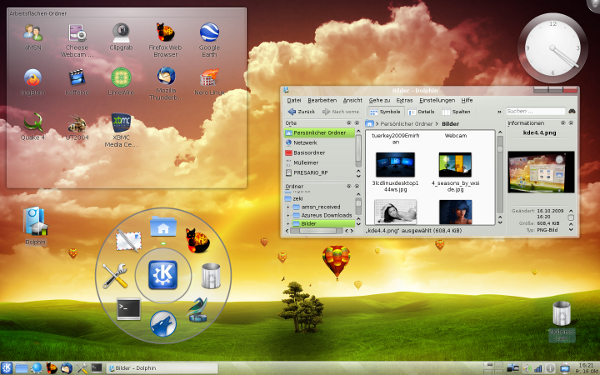Launch the terminal from the circular launcher
The image size is (600, 375).
pos(129,309)
